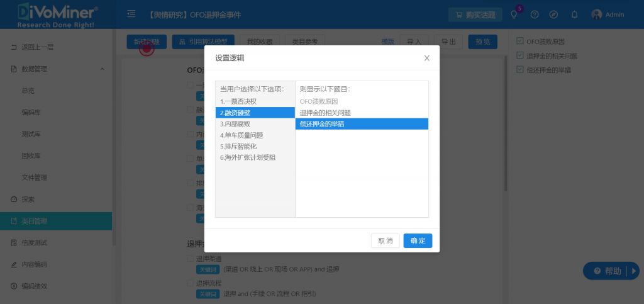Screen dimensions: 644x304
Task: Toggle the 退押金的相关问题 checkbox in right panel
Action: tap(520, 55)
